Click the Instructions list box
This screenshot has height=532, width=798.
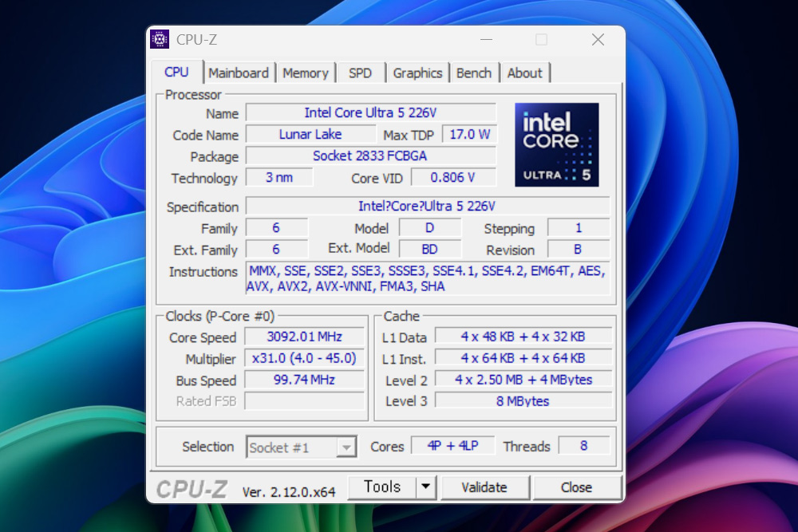coord(428,278)
